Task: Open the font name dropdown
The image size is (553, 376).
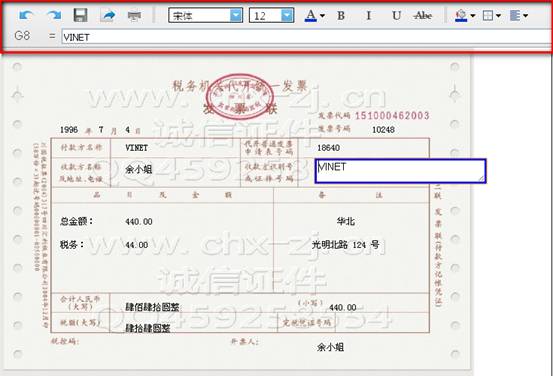Action: [x=236, y=15]
